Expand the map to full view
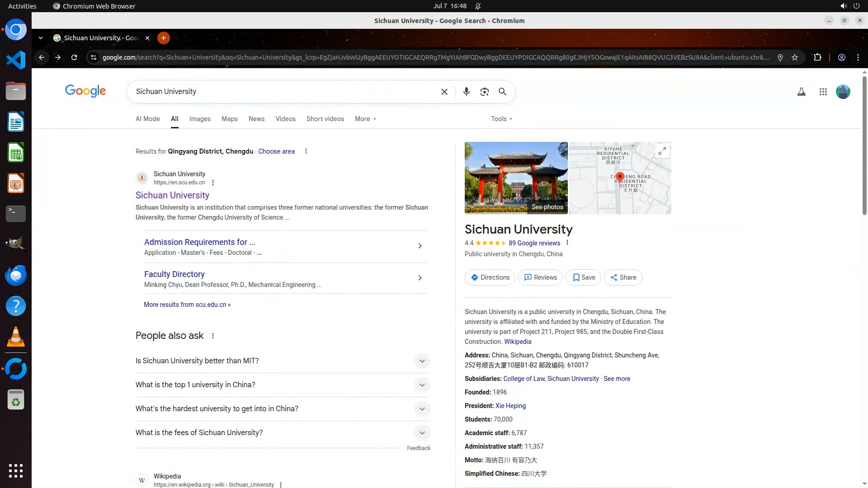The width and height of the screenshot is (868, 488). [x=662, y=151]
